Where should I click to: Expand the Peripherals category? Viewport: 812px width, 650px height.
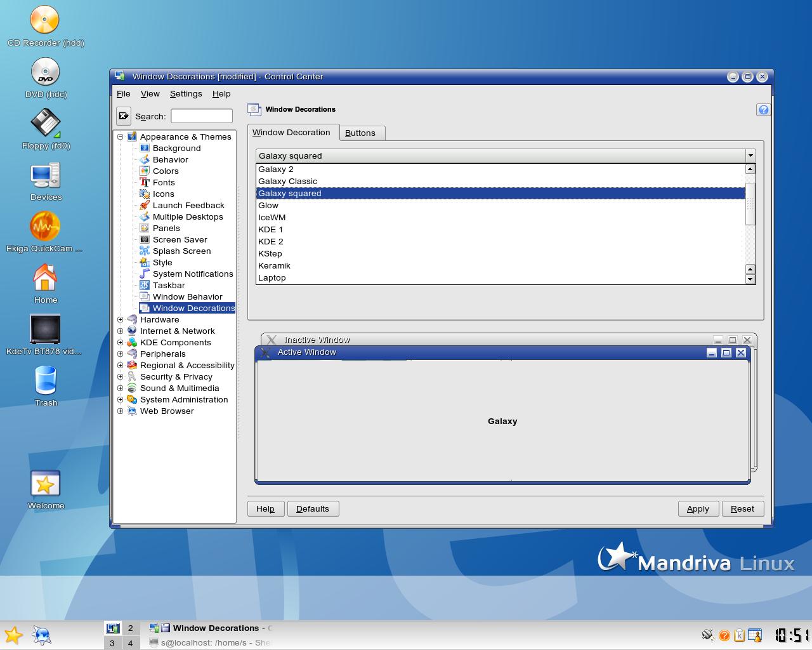click(x=120, y=354)
